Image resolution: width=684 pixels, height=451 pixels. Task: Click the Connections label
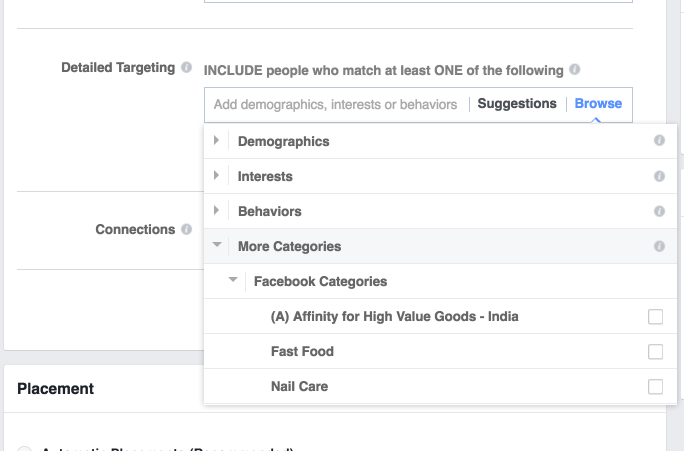[135, 229]
